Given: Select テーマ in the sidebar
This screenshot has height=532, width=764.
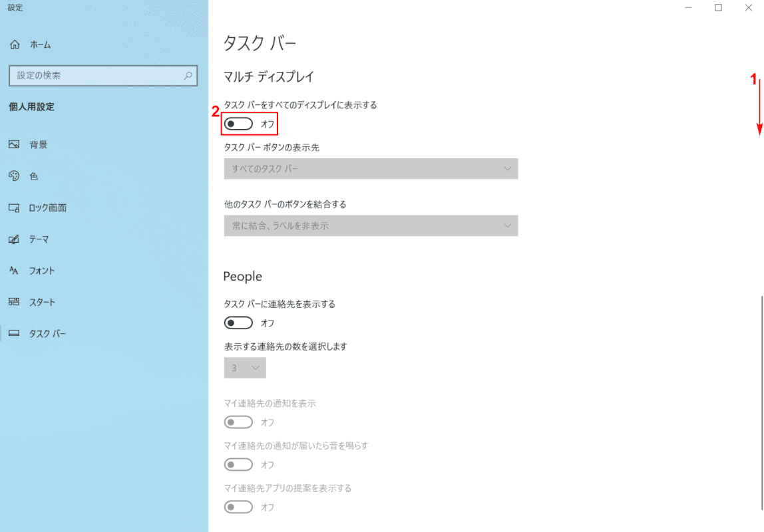Looking at the screenshot, I should [x=39, y=239].
